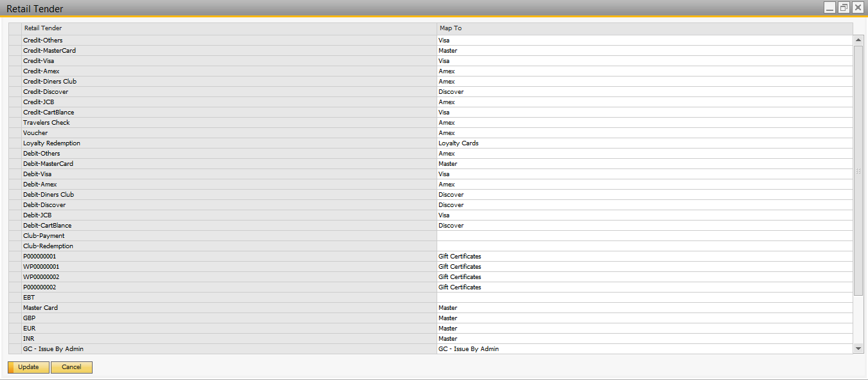
Task: Restore the Retail Tender window size
Action: point(844,8)
